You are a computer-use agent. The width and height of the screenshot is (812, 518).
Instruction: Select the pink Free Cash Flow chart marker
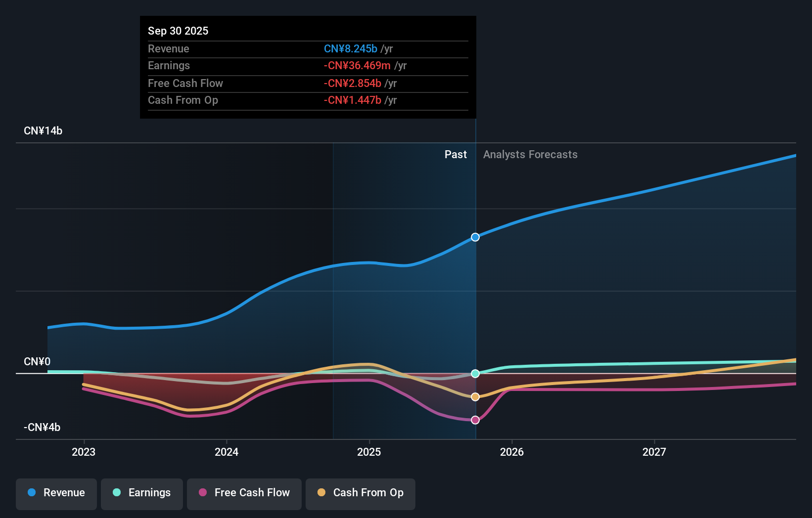click(x=475, y=420)
